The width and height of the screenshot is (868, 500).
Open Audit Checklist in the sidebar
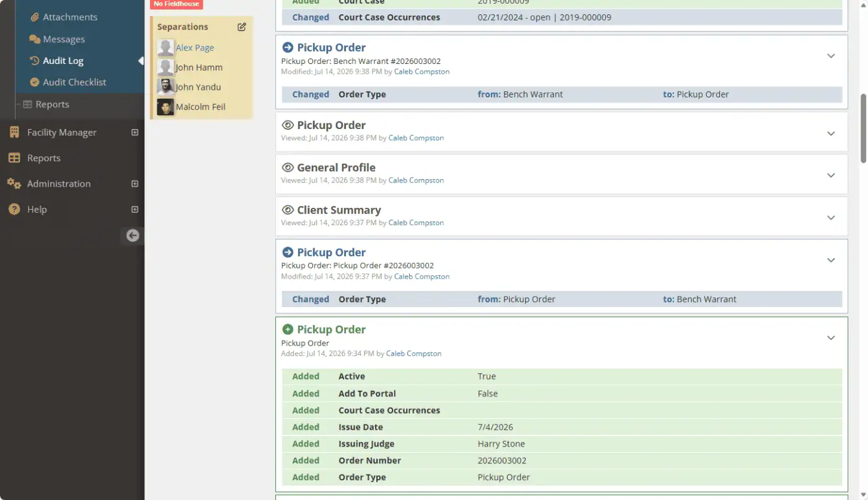pos(74,82)
